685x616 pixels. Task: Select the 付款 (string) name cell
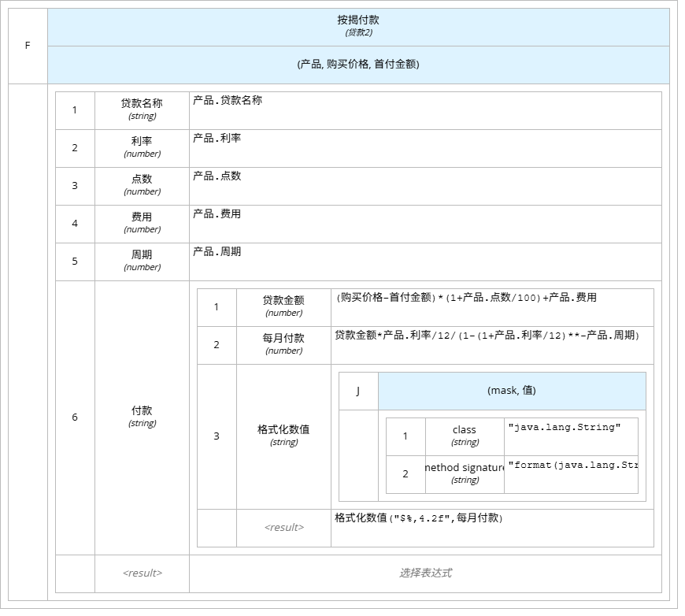142,417
